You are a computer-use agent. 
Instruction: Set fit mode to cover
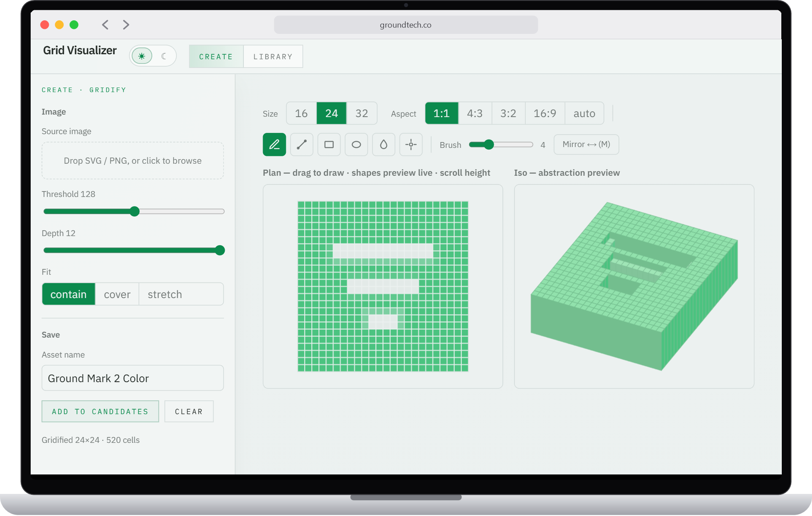[117, 294]
